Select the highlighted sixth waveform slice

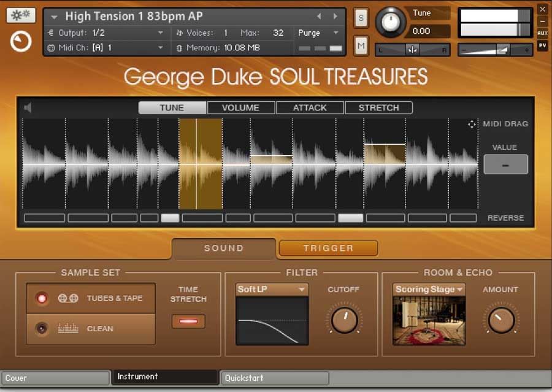[201, 164]
